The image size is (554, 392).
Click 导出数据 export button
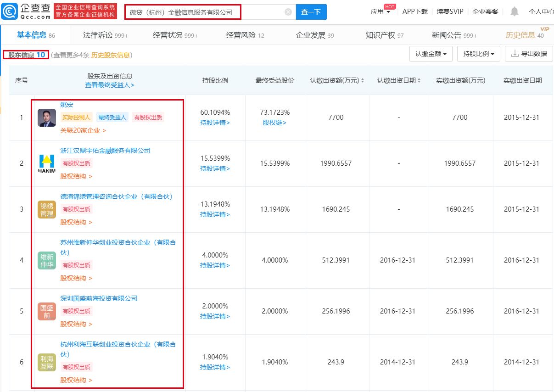529,54
